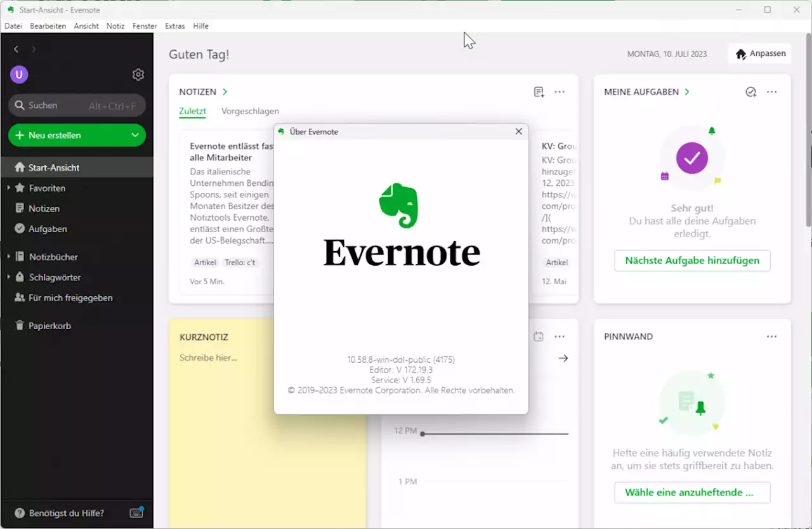This screenshot has height=529, width=812.
Task: Select Start-Ansicht in the sidebar
Action: click(x=77, y=167)
